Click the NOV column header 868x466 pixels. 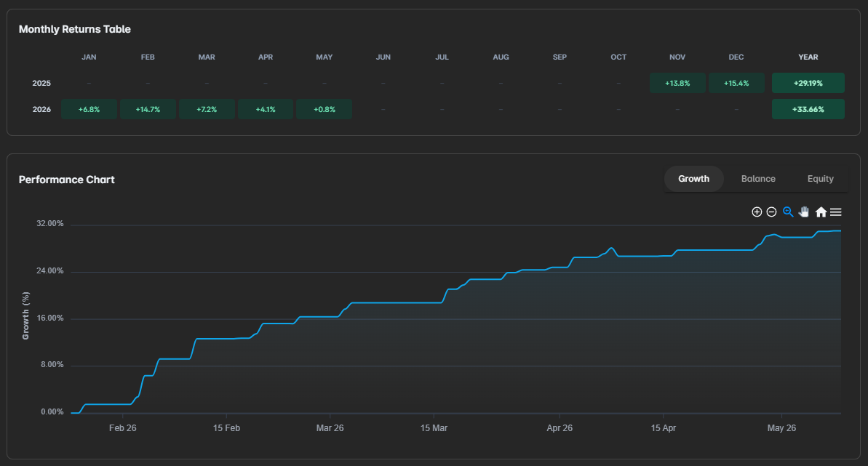coord(677,57)
